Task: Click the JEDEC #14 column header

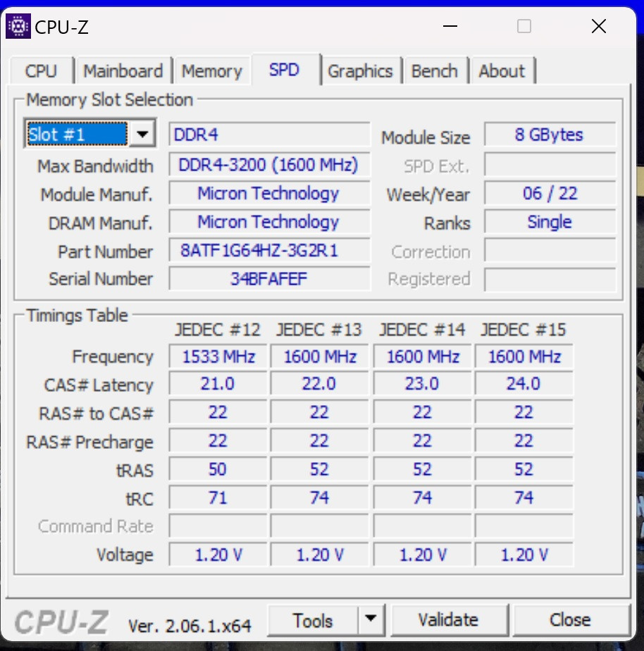Action: coord(422,330)
